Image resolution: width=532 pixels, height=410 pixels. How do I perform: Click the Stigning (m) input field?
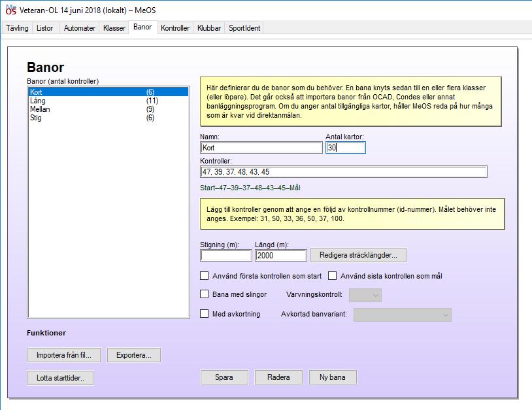pyautogui.click(x=226, y=255)
